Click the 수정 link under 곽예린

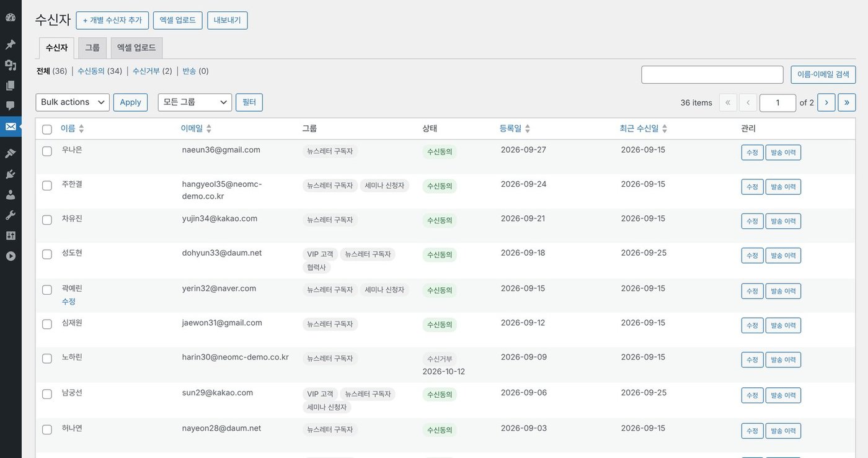[x=69, y=301]
